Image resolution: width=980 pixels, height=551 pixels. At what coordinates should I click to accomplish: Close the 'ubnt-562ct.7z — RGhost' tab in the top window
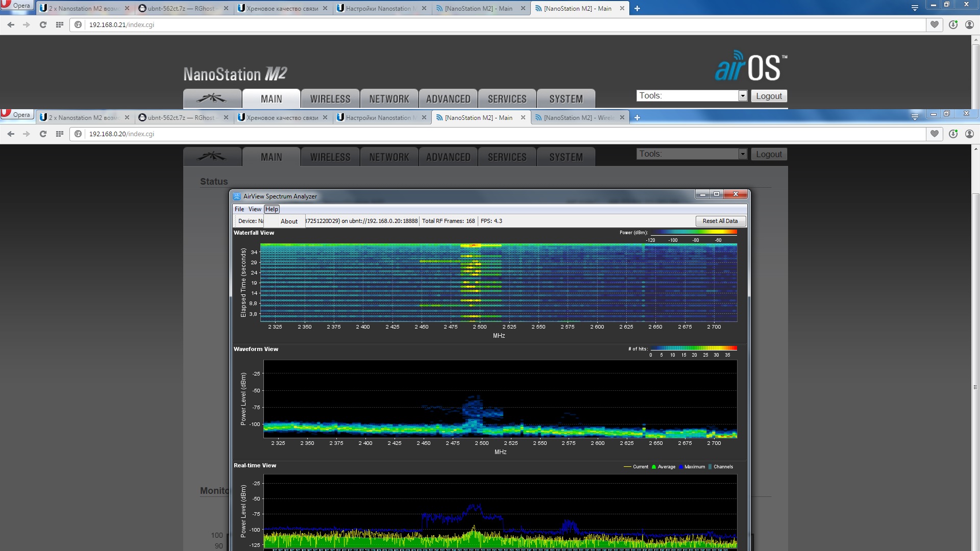coord(226,8)
